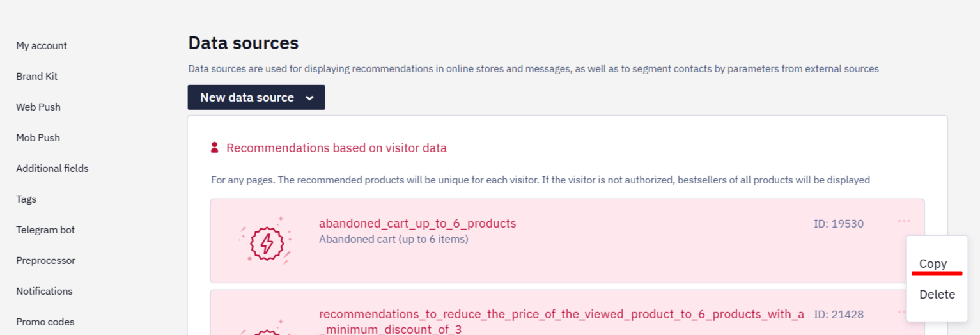This screenshot has height=335, width=980.
Task: Open Web Push settings
Action: click(x=38, y=107)
